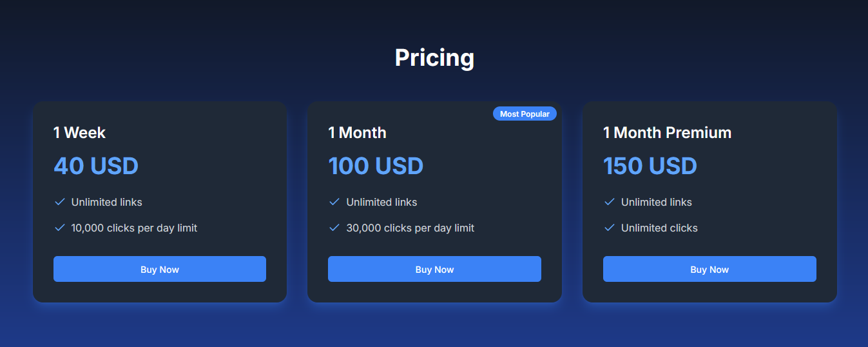Select the 1 Month Premium title

[667, 133]
